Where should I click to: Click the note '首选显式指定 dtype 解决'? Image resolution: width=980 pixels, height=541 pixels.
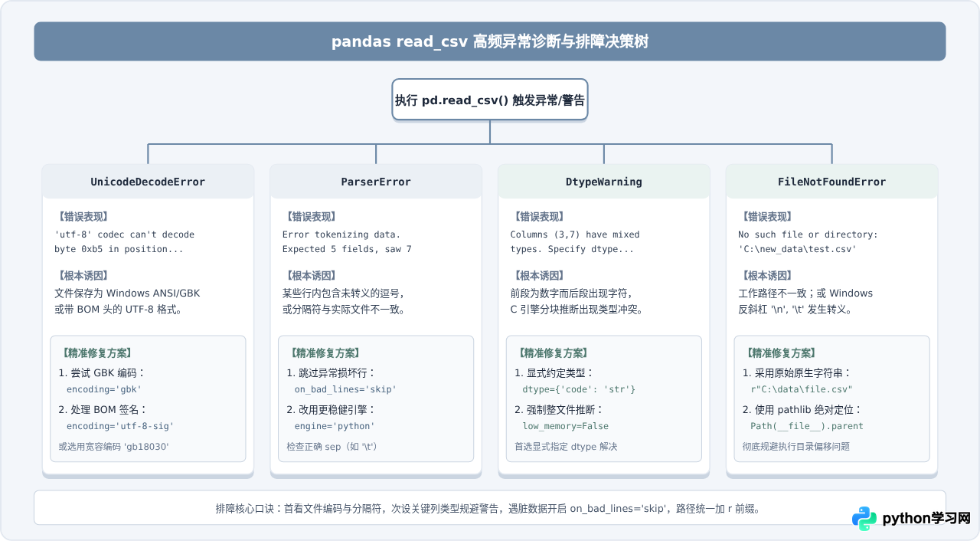point(566,446)
